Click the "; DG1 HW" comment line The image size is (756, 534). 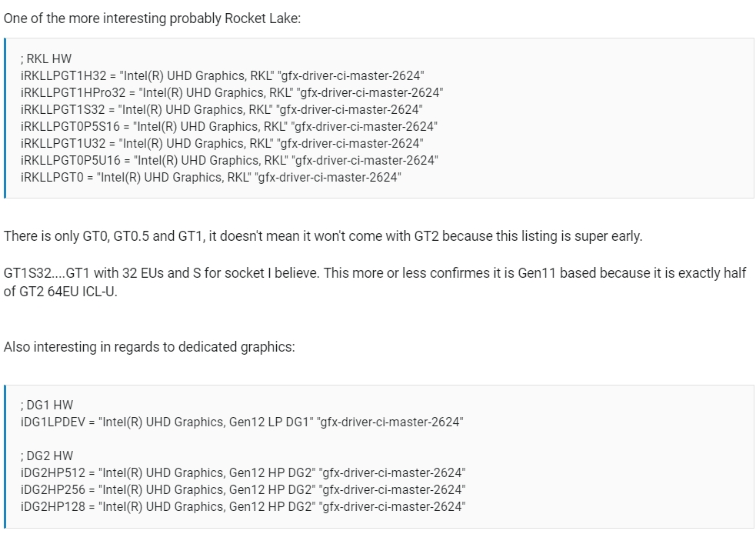47,406
